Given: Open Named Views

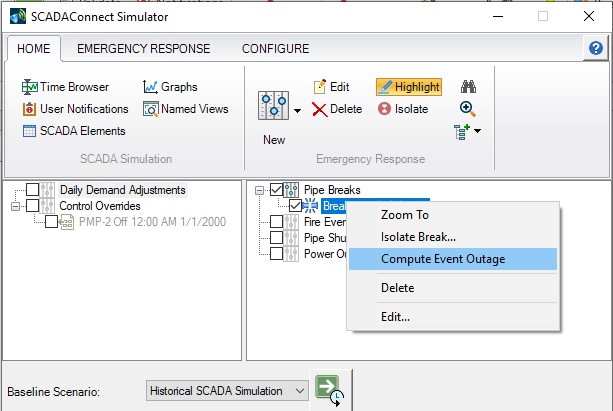Looking at the screenshot, I should click(185, 109).
